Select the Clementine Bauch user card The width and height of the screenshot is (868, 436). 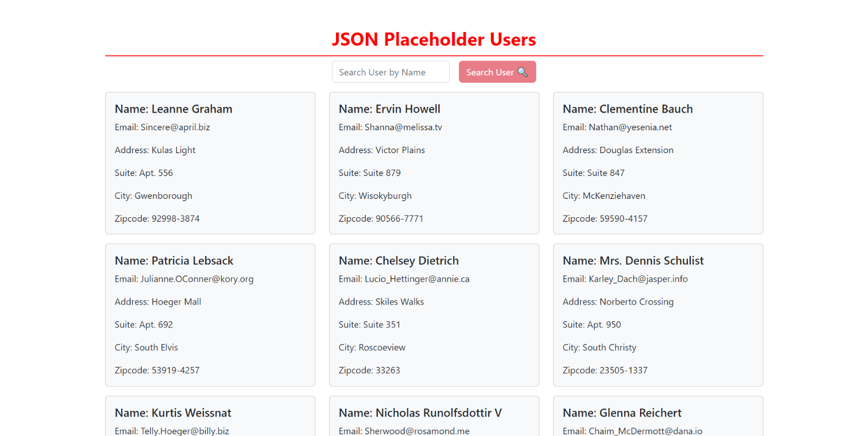(x=658, y=163)
